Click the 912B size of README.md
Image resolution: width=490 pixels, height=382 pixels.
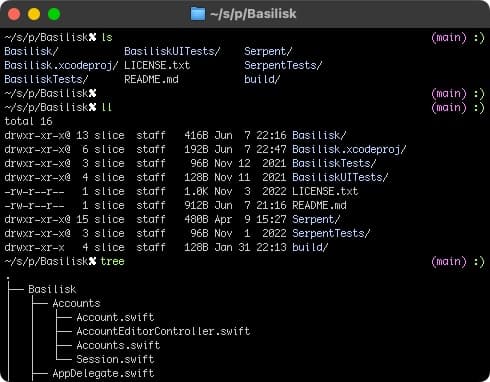pyautogui.click(x=196, y=205)
